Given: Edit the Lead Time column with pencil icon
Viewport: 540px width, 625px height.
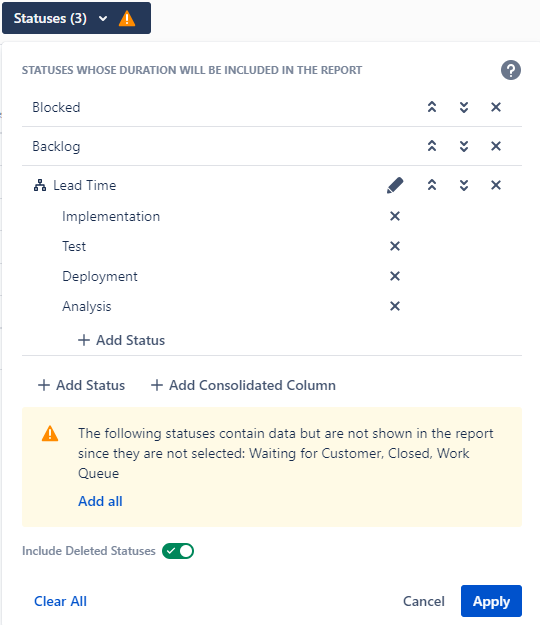Looking at the screenshot, I should pos(395,185).
